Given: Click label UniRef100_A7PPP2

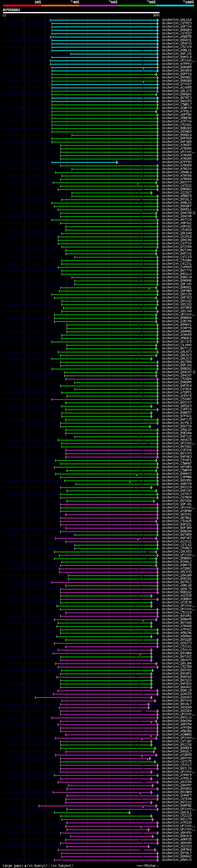Looking at the screenshot, I should click(177, 64).
